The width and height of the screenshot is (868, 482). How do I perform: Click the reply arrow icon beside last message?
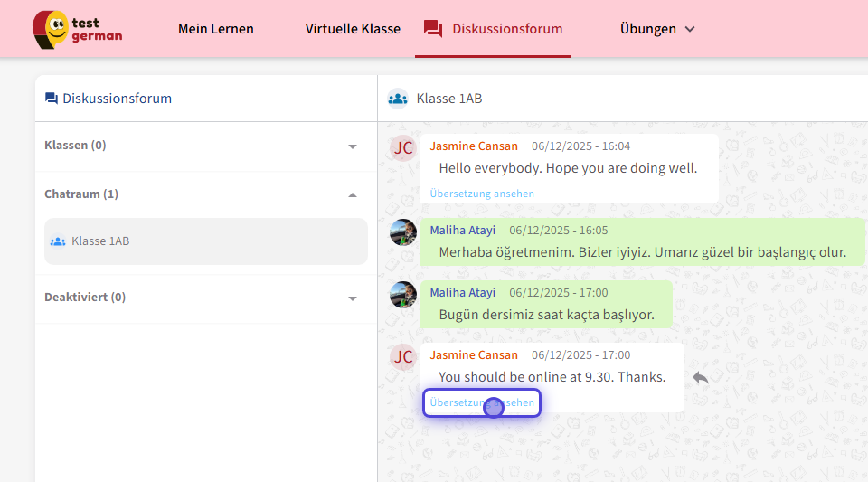click(701, 377)
